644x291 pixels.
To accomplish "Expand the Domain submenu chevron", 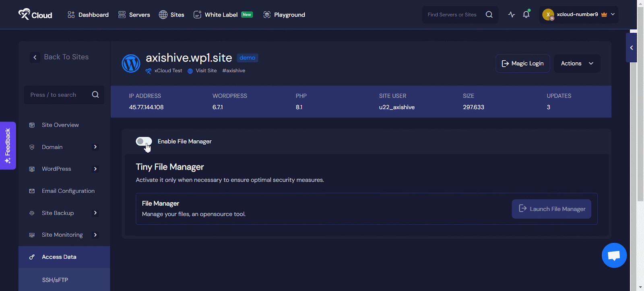I will 95,147.
